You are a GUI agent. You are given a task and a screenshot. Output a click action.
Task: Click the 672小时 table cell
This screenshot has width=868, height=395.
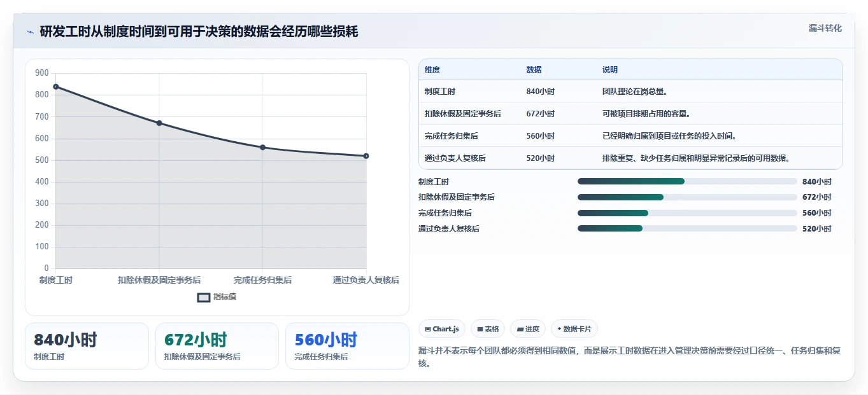click(x=541, y=114)
